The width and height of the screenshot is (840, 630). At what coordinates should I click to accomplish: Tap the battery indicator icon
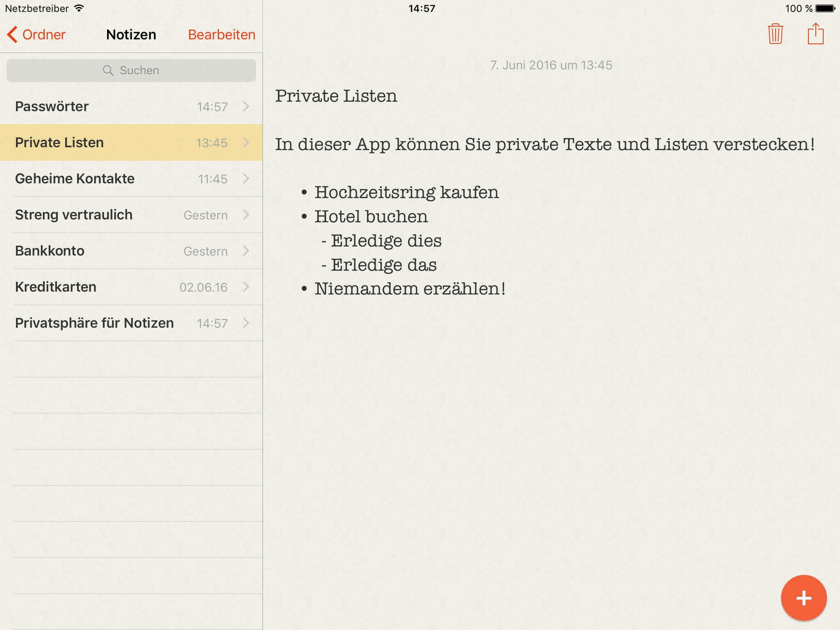pos(825,8)
